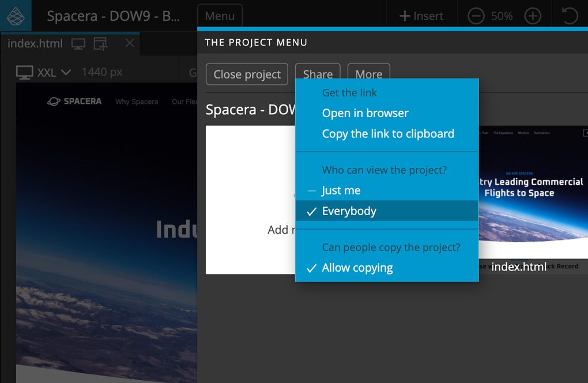This screenshot has height=383, width=588.
Task: Zoom out with the minus circle icon
Action: coord(476,16)
